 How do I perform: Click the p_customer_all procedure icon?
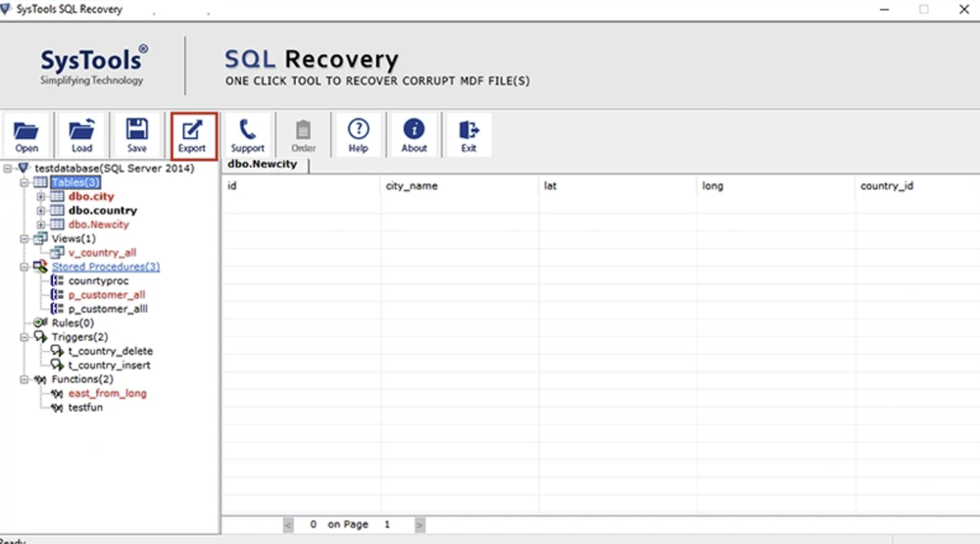57,294
